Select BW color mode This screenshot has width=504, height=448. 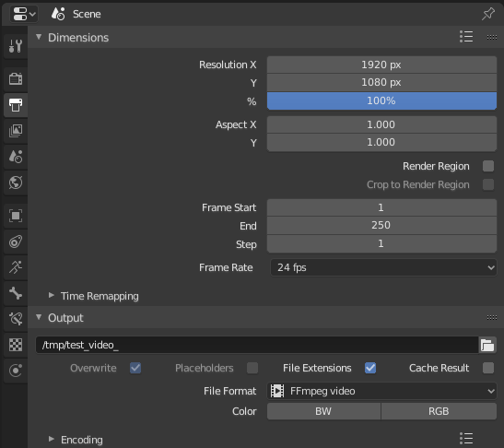click(x=323, y=411)
